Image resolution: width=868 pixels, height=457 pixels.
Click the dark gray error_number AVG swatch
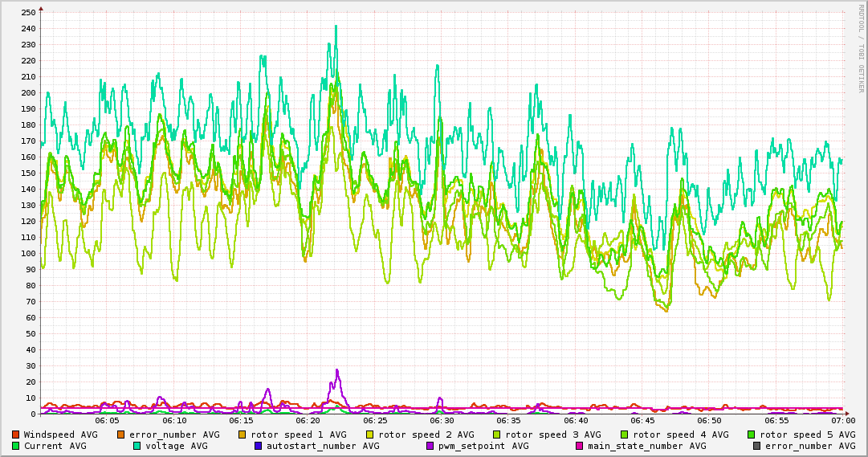tap(756, 446)
